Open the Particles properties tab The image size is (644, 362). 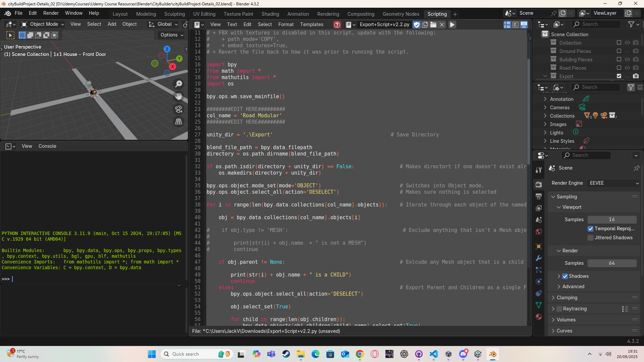click(x=539, y=270)
